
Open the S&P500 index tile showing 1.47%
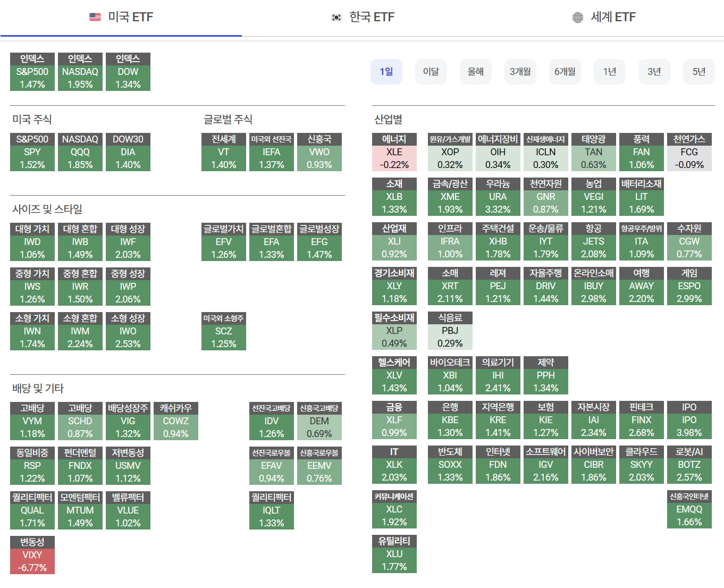[x=32, y=72]
